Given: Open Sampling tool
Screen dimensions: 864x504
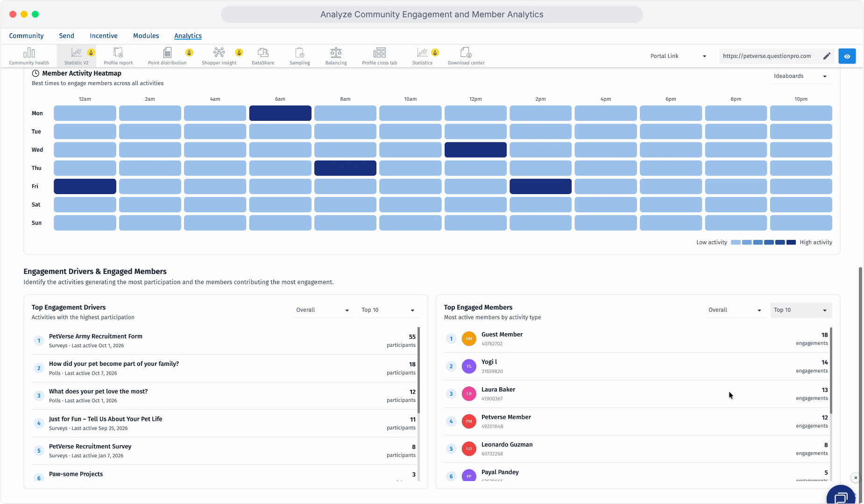Looking at the screenshot, I should pos(300,56).
